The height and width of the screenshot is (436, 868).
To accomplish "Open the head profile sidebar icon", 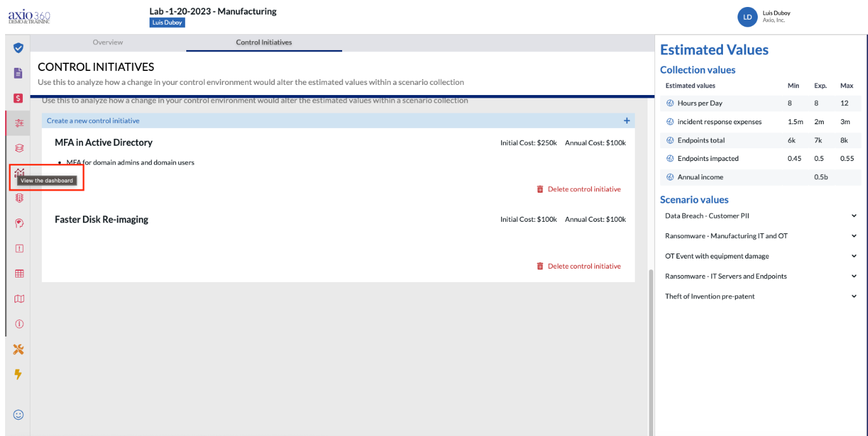I will click(19, 223).
